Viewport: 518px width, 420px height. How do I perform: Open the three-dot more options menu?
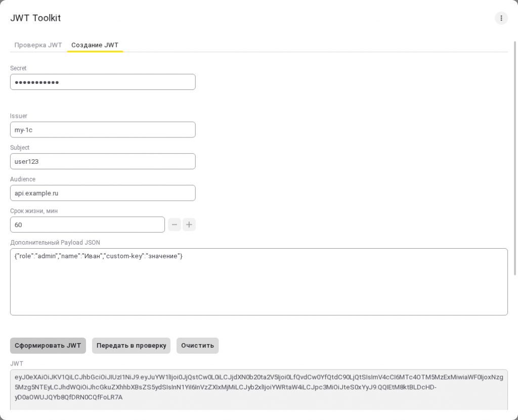501,18
